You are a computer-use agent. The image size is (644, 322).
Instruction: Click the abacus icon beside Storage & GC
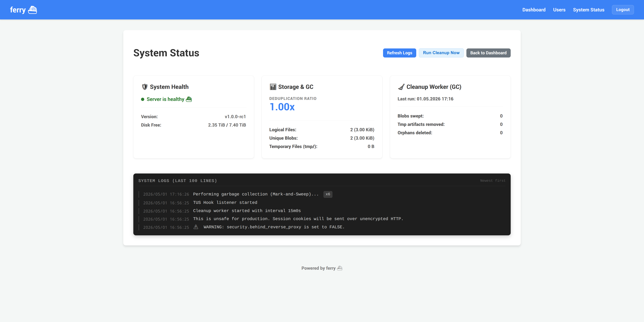click(x=273, y=87)
